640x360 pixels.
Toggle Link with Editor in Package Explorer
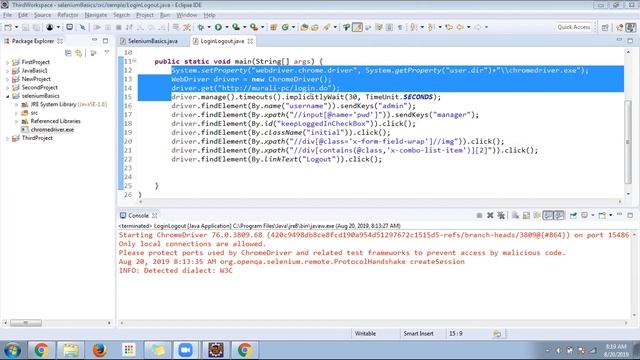78,53
